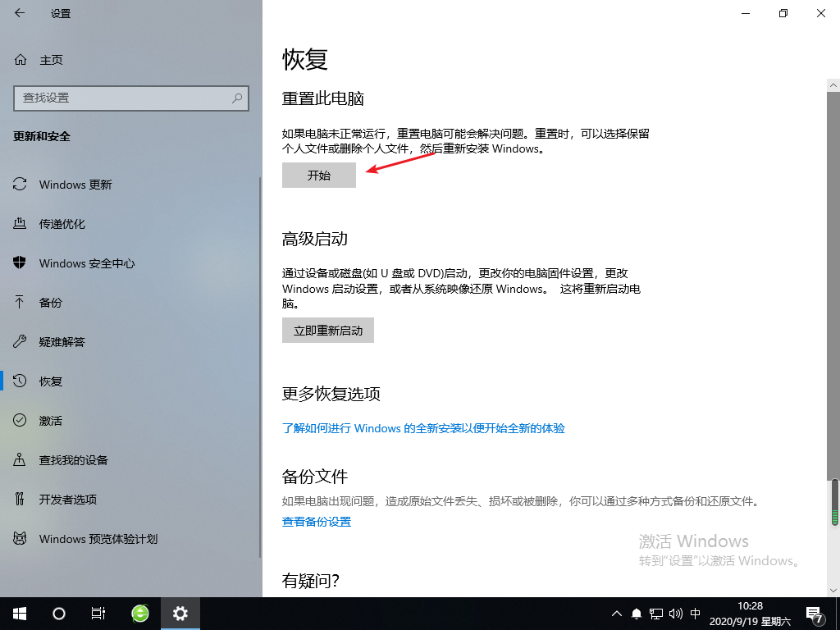Click the 疑难解答 wrench icon
840x630 pixels.
pos(21,342)
